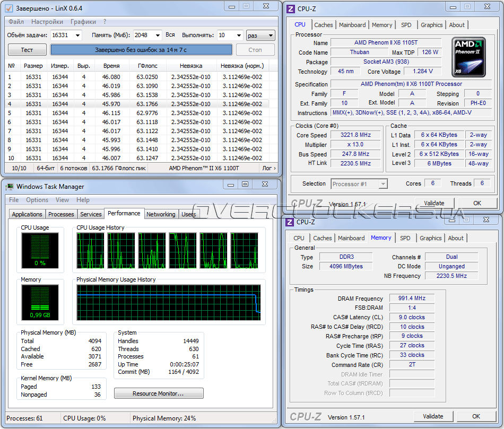Image resolution: width=504 pixels, height=429 pixels.
Task: Expand the Память (МиБ) dropdown
Action: coord(157,36)
